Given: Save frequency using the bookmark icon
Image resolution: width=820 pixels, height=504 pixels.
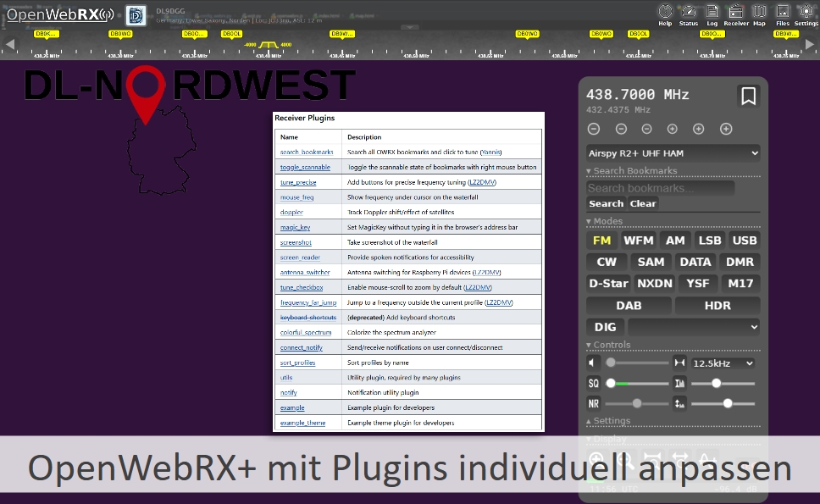Looking at the screenshot, I should pos(748,96).
